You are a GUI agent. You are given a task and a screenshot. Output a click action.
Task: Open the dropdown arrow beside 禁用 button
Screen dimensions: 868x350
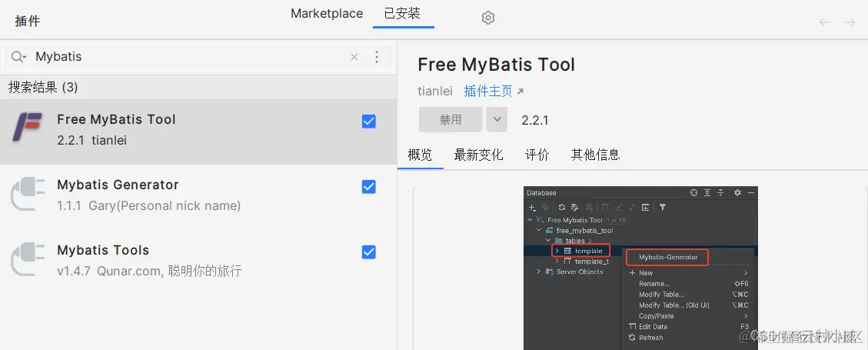(497, 120)
